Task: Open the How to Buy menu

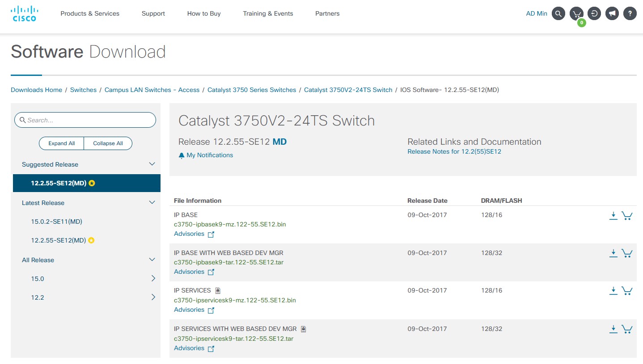Action: pyautogui.click(x=204, y=13)
